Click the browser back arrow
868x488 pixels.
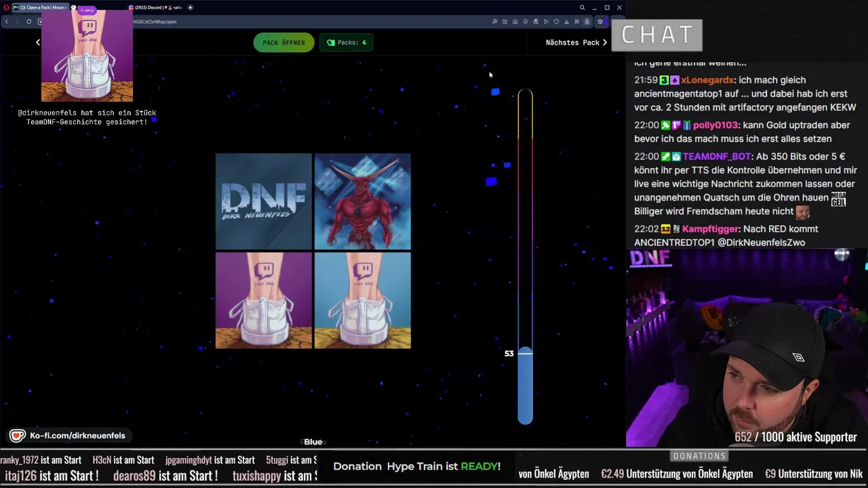[6, 22]
